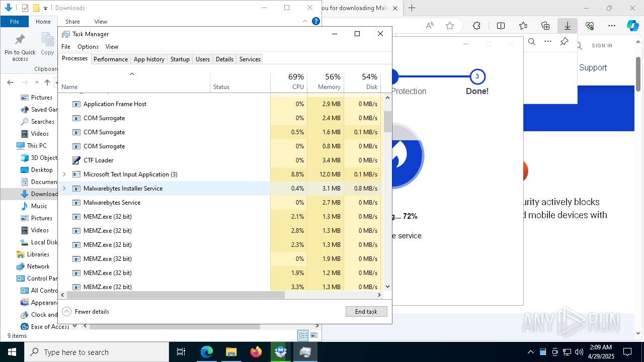Open the notification center icon
Image resolution: width=644 pixels, height=362 pixels.
click(627, 352)
